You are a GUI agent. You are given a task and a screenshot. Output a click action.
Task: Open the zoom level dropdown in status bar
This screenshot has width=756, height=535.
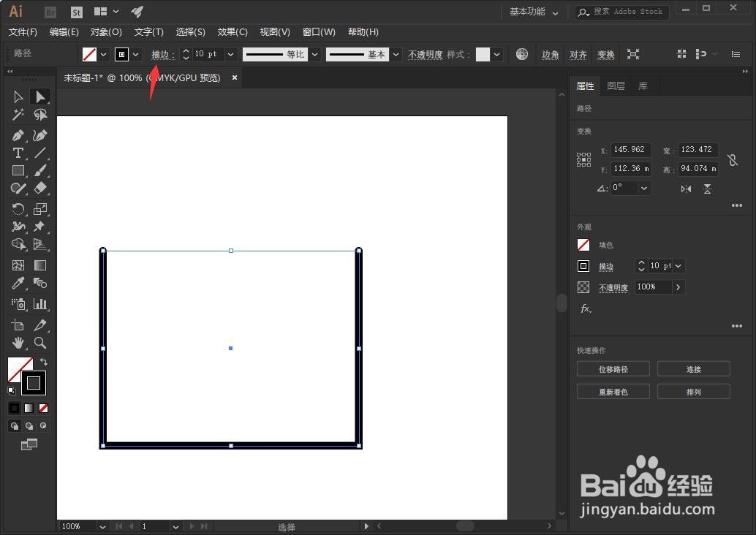pos(102,527)
